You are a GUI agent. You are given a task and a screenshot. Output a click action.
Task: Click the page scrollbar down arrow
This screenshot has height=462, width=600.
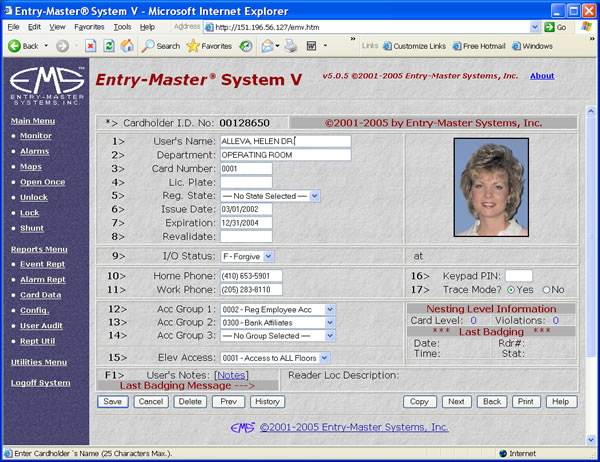(591, 439)
